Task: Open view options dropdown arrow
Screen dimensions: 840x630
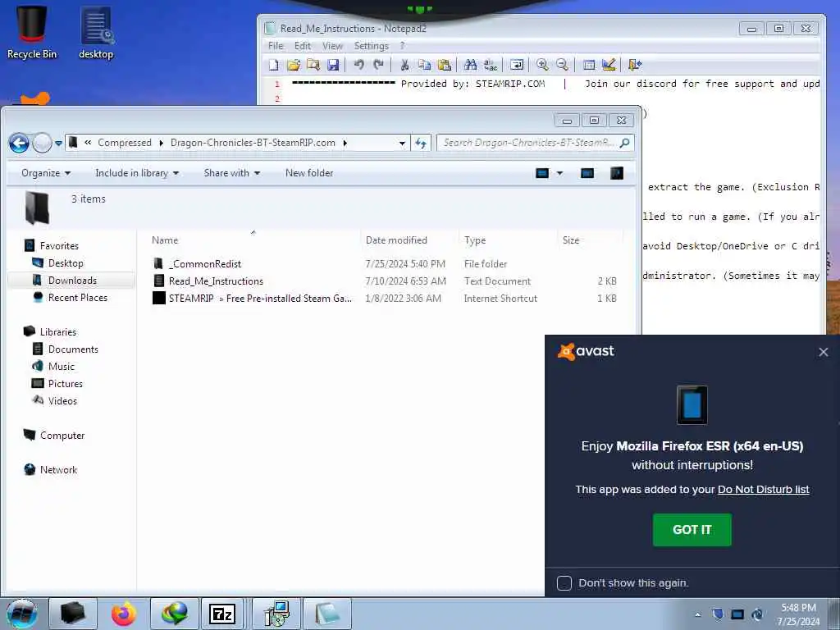Action: (559, 173)
